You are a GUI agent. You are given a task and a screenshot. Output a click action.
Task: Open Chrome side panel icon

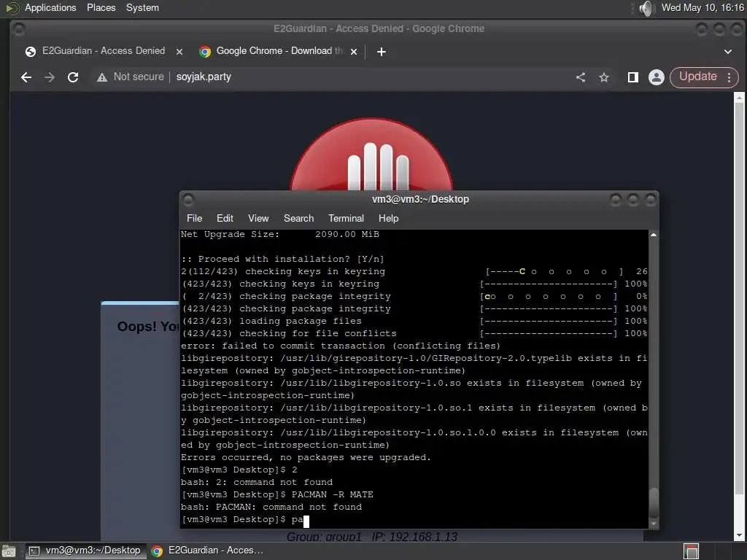632,77
